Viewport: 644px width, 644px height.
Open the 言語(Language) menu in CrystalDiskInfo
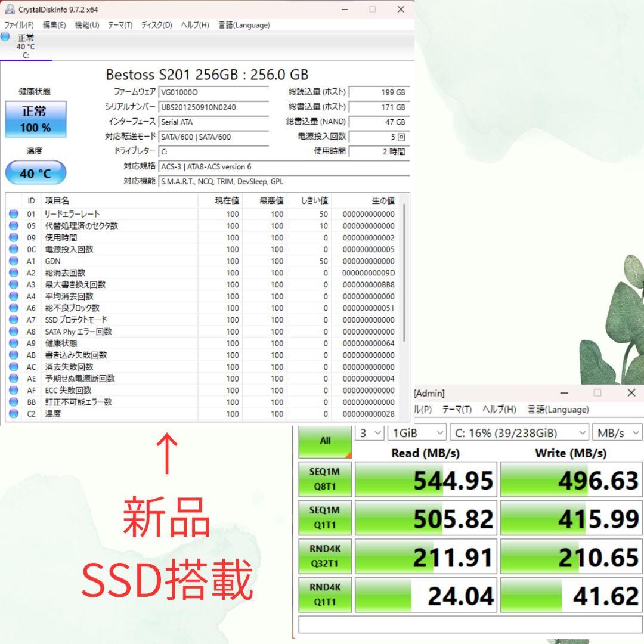[244, 25]
